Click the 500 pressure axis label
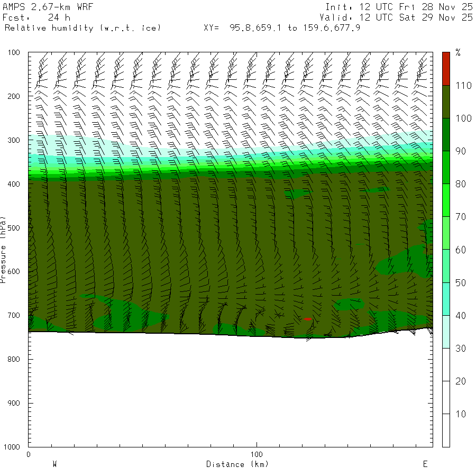 [x=14, y=228]
